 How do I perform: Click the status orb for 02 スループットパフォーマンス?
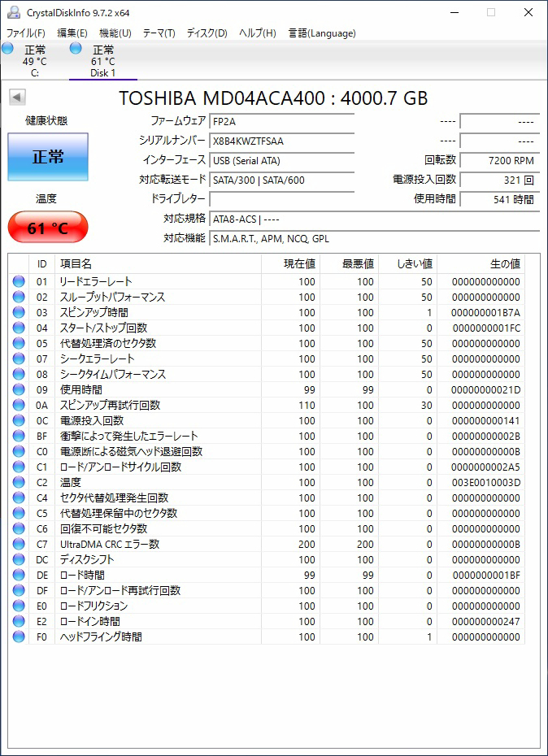point(19,297)
